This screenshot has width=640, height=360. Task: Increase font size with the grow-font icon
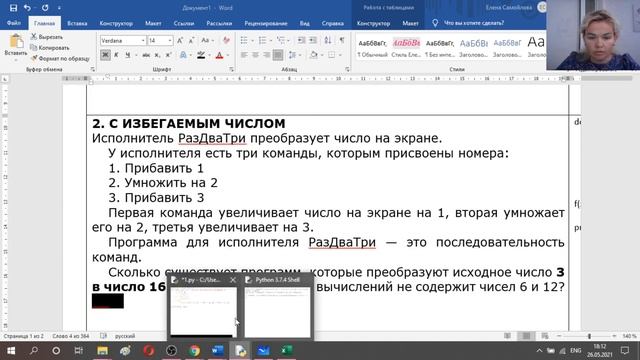tap(180, 40)
